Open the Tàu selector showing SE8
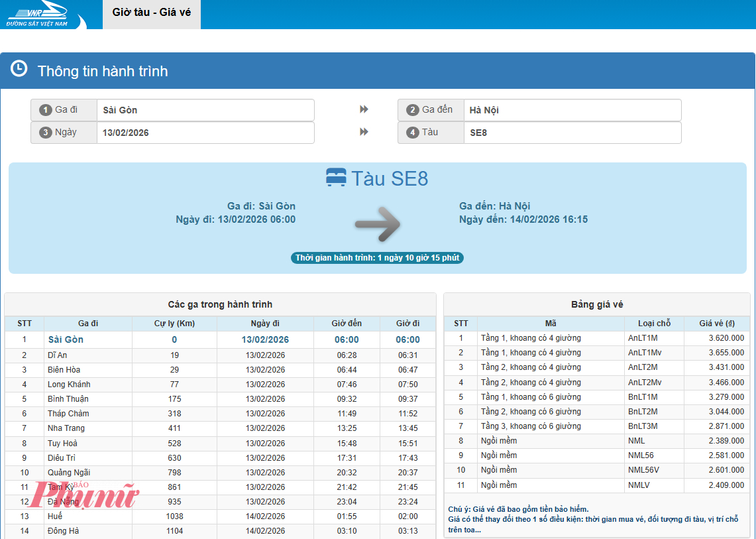Screen dimensions: 756x539 pyautogui.click(x=572, y=133)
